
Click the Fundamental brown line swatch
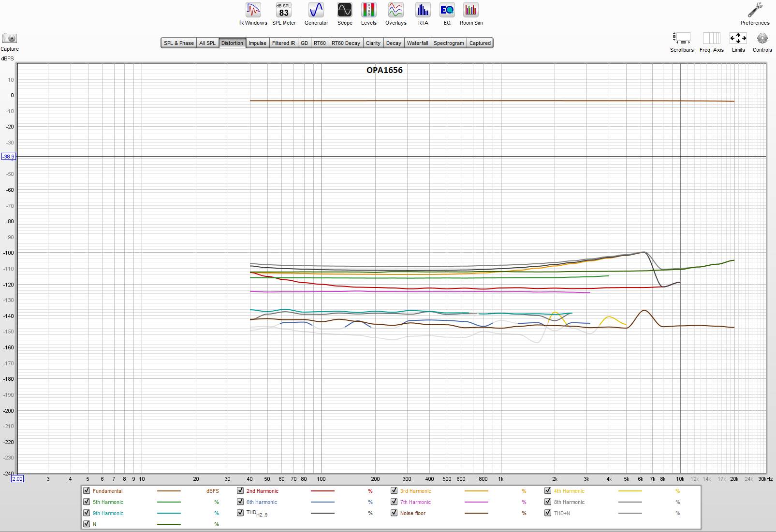click(169, 491)
